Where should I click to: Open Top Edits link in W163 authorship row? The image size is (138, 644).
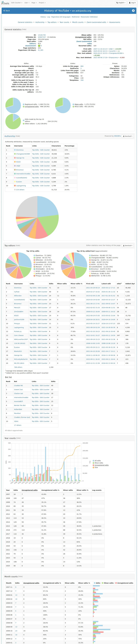pos(36,162)
